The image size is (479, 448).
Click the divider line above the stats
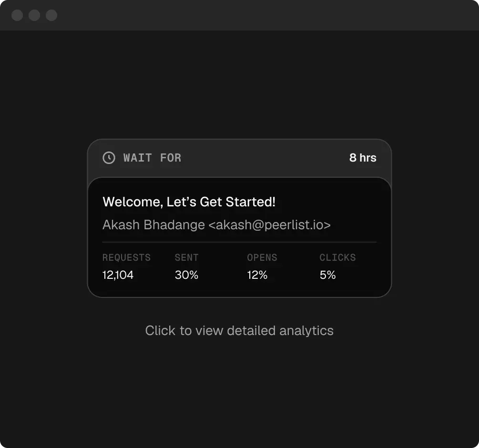[x=239, y=242]
